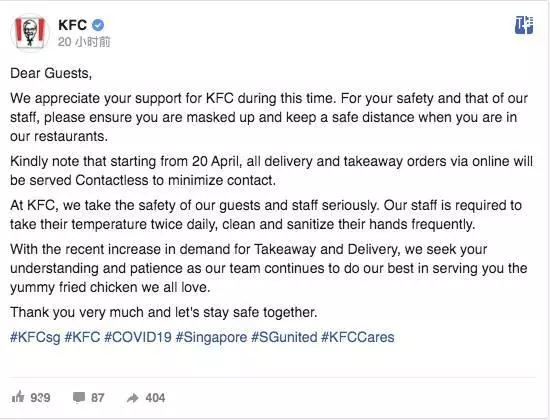
Task: Visit the #SGunited hashtag
Action: 284,337
